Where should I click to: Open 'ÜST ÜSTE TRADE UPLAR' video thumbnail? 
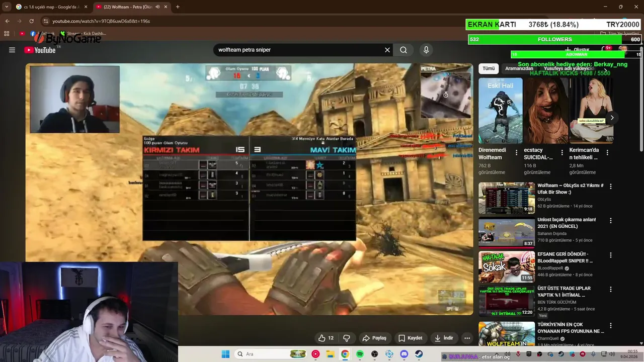click(507, 301)
